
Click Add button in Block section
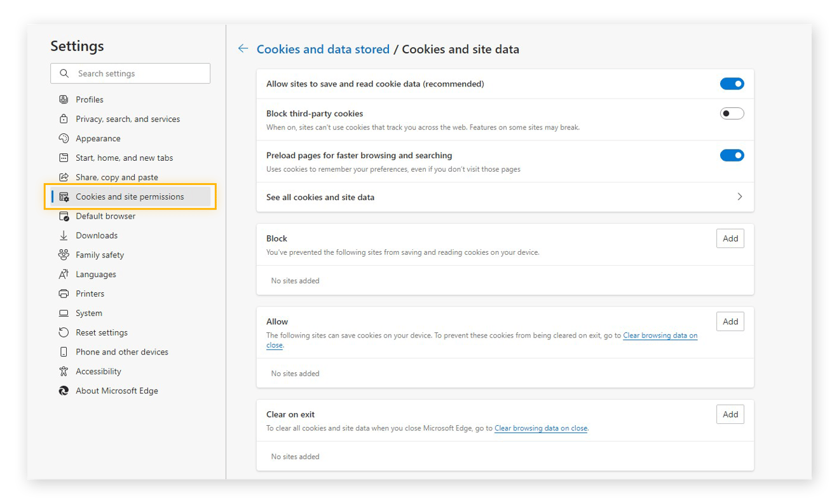730,238
